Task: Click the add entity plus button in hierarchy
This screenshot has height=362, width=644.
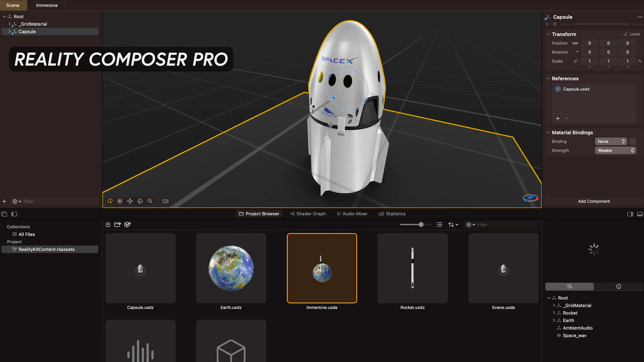Action: click(4, 201)
